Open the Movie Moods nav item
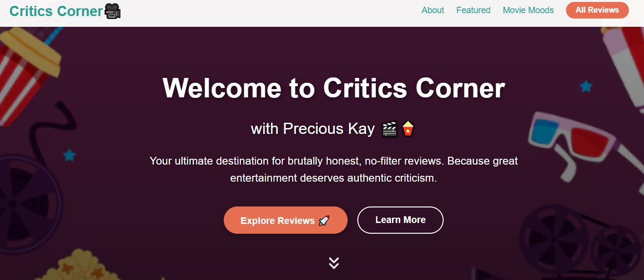The width and height of the screenshot is (644, 280). coord(528,10)
